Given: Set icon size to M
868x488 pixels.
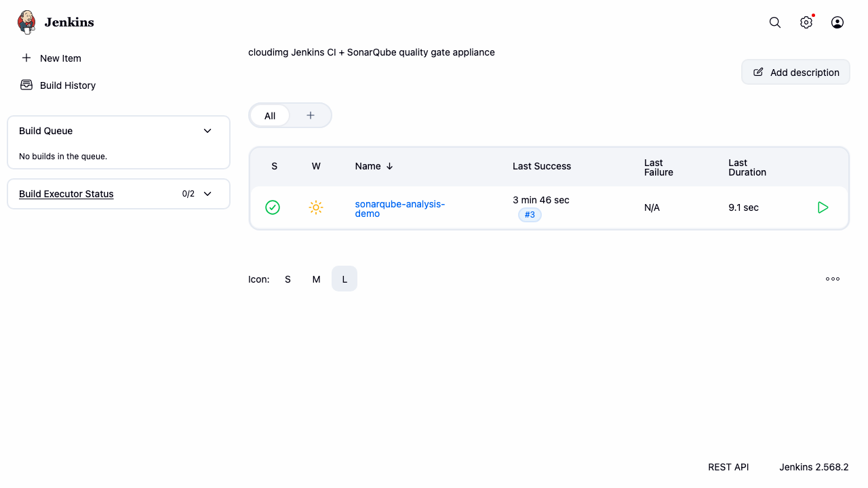Looking at the screenshot, I should coord(316,279).
